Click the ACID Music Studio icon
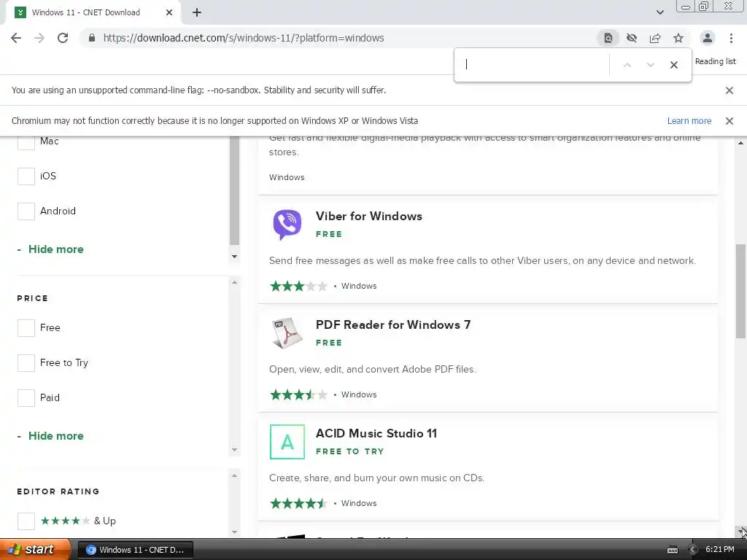The height and width of the screenshot is (560, 747). coord(287,442)
